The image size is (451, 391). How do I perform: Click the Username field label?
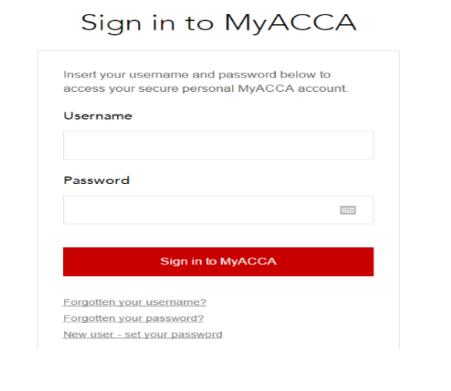coord(98,116)
